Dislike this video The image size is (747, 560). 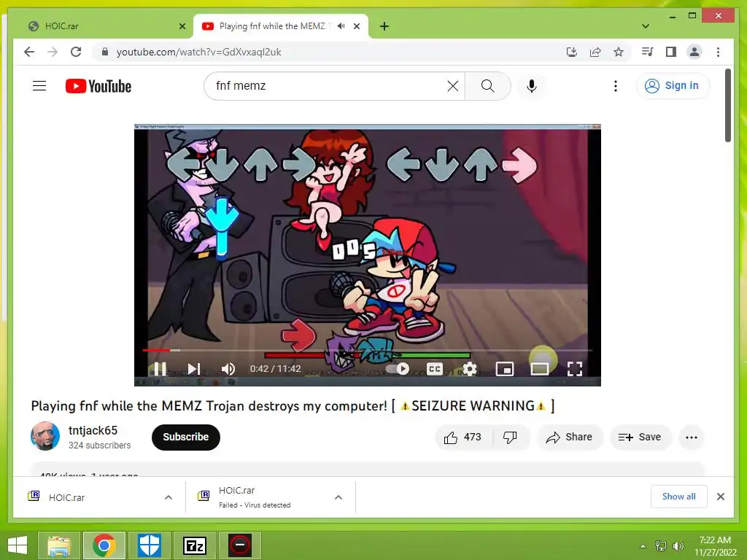510,437
